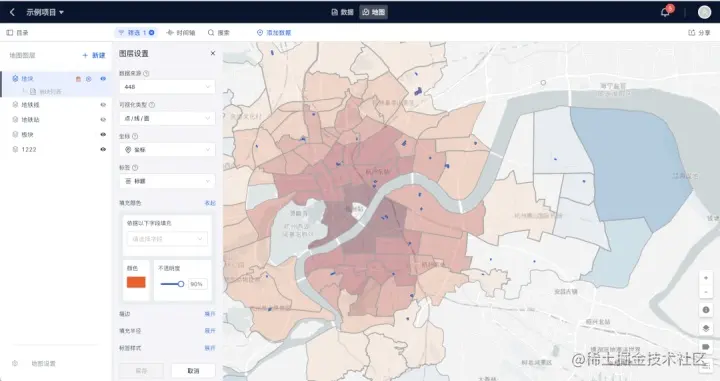
Task: Open the map layers stack icon
Action: (706, 328)
